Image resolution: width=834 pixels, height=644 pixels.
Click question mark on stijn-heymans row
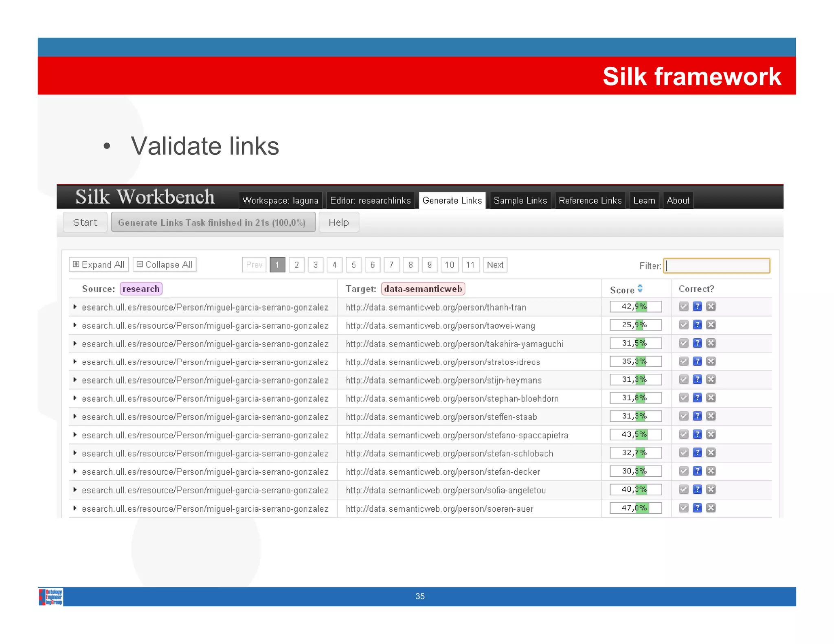click(697, 379)
